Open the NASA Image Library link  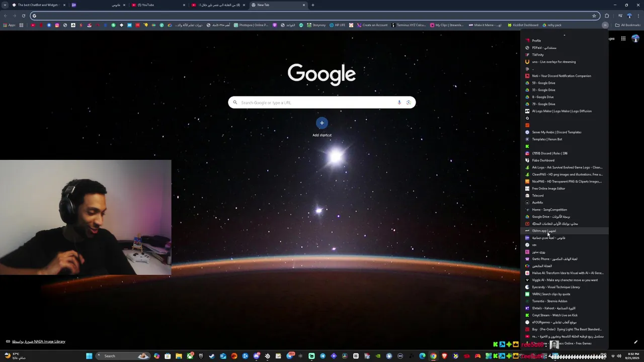[x=39, y=341]
